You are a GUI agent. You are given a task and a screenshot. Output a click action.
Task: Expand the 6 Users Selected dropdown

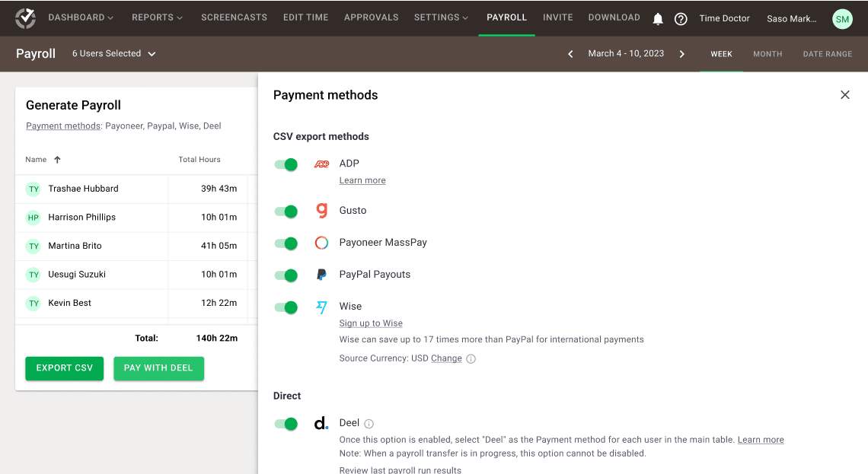(113, 54)
